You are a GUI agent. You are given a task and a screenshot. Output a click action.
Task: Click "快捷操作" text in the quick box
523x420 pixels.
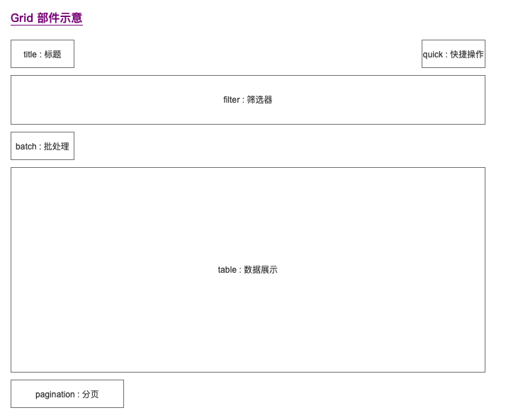coord(467,55)
